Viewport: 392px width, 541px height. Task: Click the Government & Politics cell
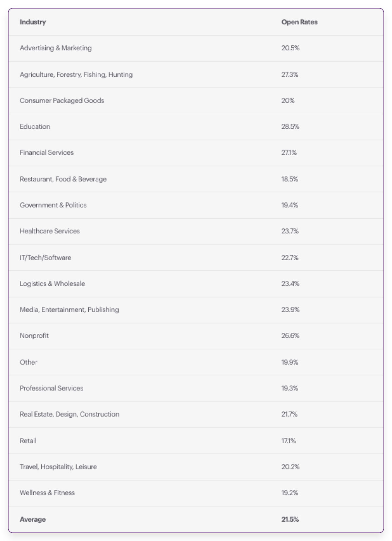(53, 205)
